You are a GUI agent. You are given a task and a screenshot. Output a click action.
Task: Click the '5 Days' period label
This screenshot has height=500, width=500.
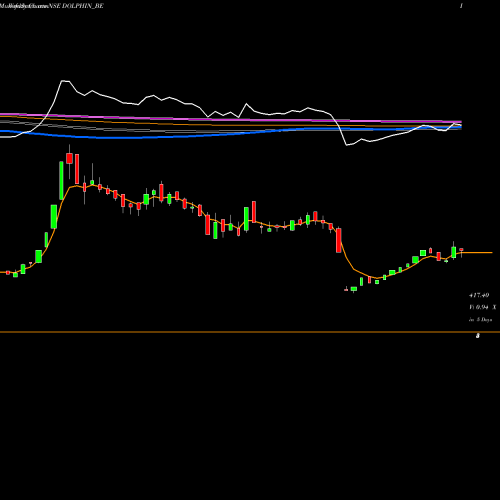click(x=484, y=320)
